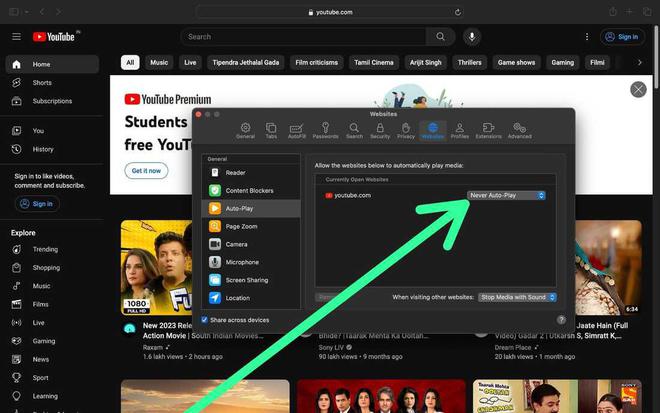Select Page Zoom in sidebar
660x413 pixels.
pyautogui.click(x=251, y=226)
